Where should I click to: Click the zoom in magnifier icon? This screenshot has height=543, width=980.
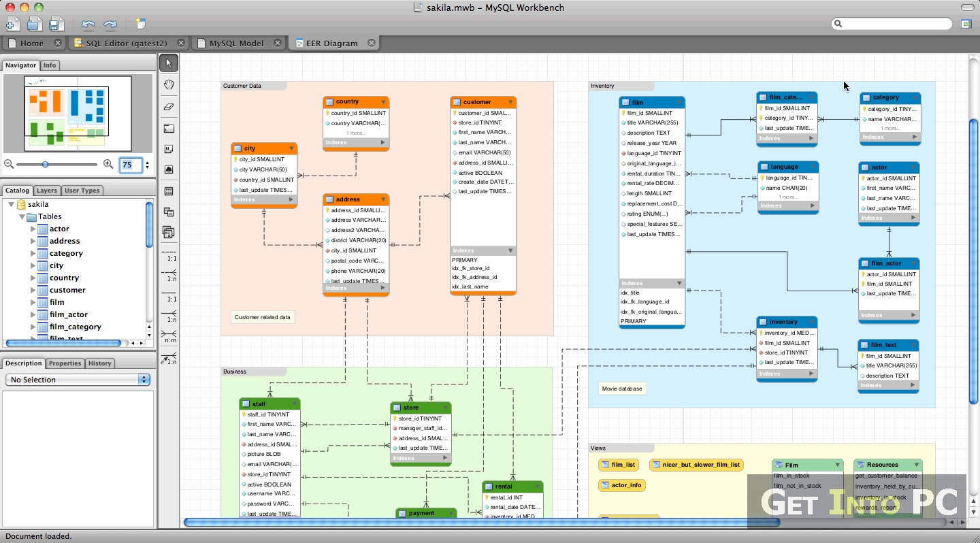[x=108, y=164]
